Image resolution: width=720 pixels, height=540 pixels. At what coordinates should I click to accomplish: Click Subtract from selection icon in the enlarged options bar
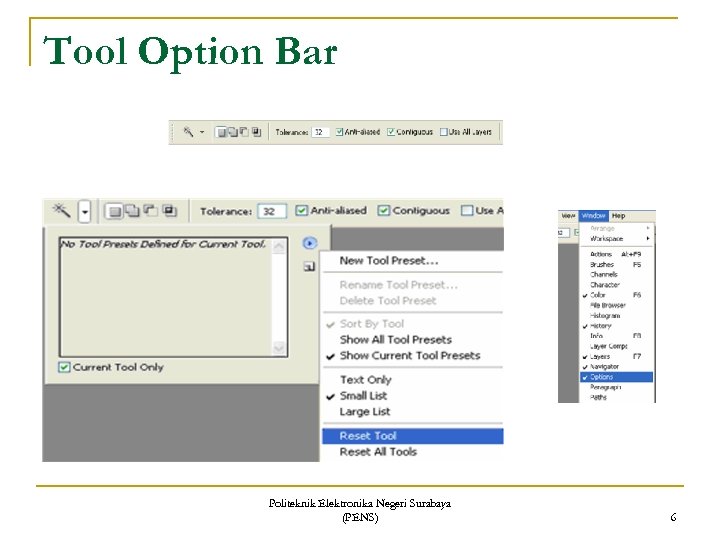tap(151, 211)
